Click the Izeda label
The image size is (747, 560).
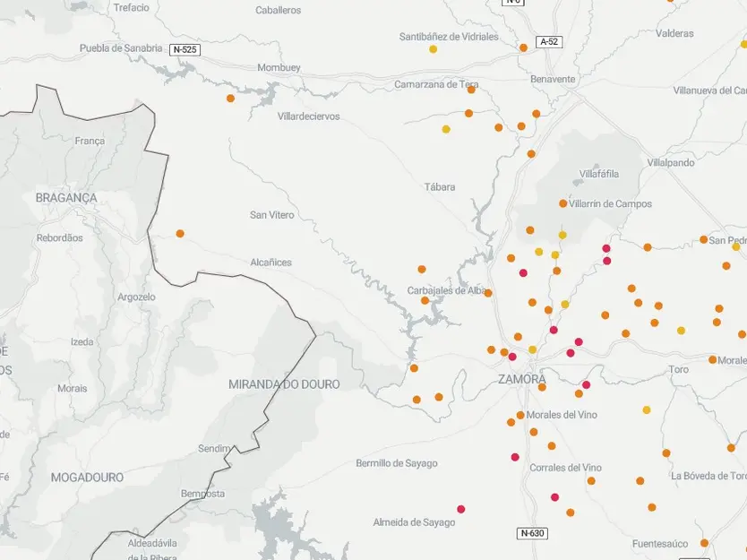82,341
